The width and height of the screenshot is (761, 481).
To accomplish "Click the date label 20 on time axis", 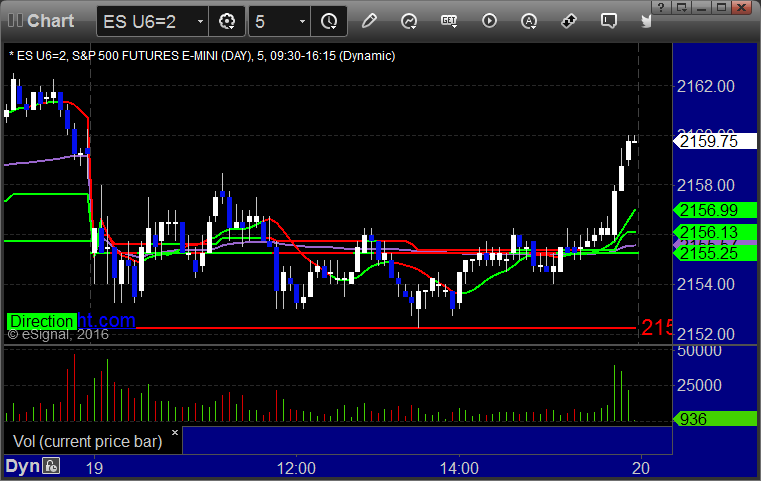I will pos(641,468).
